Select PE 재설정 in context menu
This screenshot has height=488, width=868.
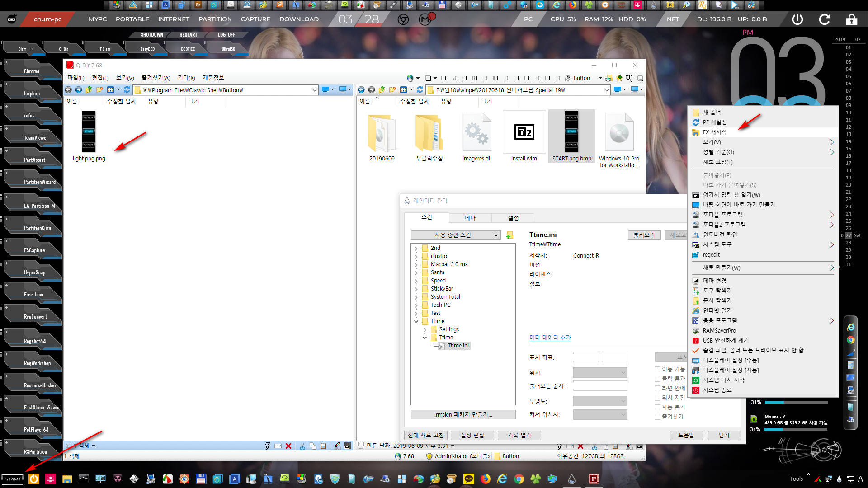pos(763,122)
